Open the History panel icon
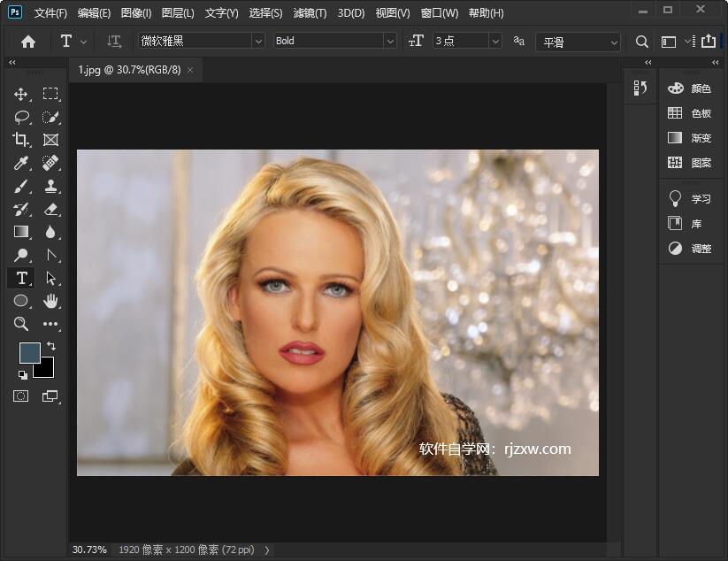The width and height of the screenshot is (728, 561). click(x=640, y=88)
